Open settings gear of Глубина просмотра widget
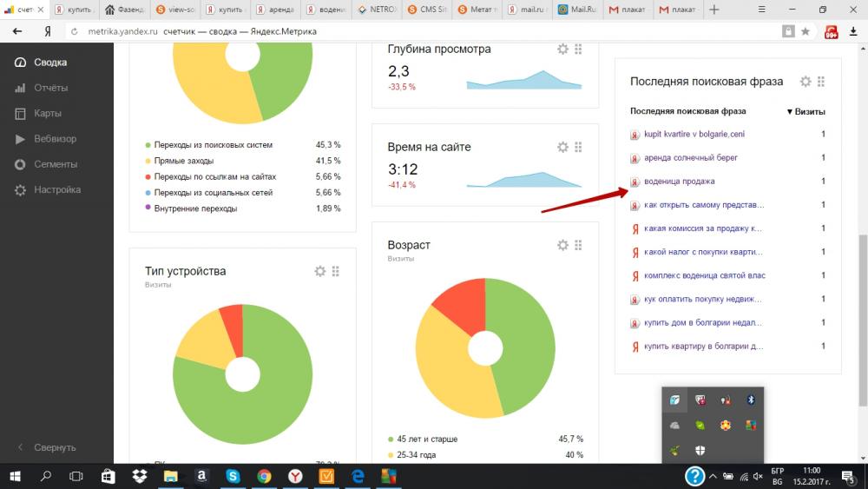This screenshot has height=489, width=868. pyautogui.click(x=562, y=50)
